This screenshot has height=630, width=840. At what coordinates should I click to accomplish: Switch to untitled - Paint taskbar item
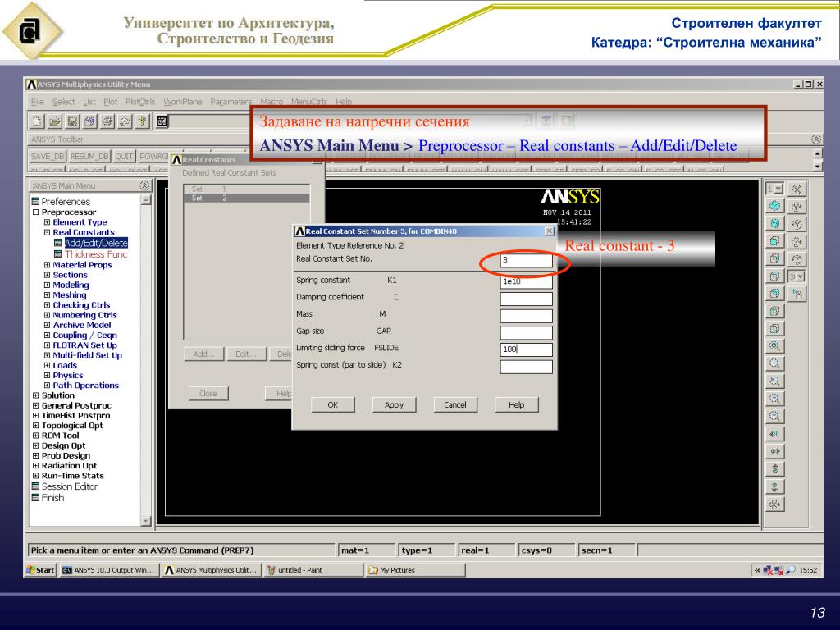point(313,570)
